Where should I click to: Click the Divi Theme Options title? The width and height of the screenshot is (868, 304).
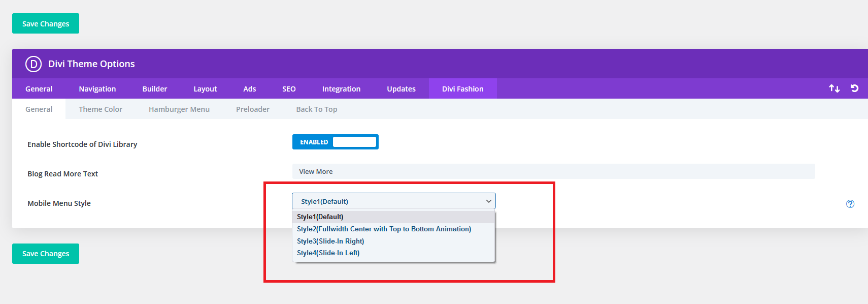91,64
